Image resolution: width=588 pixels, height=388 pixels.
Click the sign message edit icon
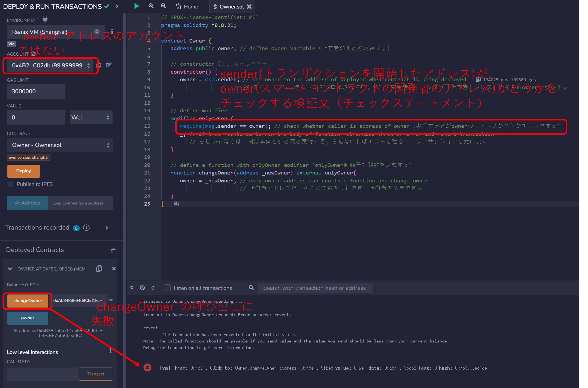pyautogui.click(x=109, y=65)
